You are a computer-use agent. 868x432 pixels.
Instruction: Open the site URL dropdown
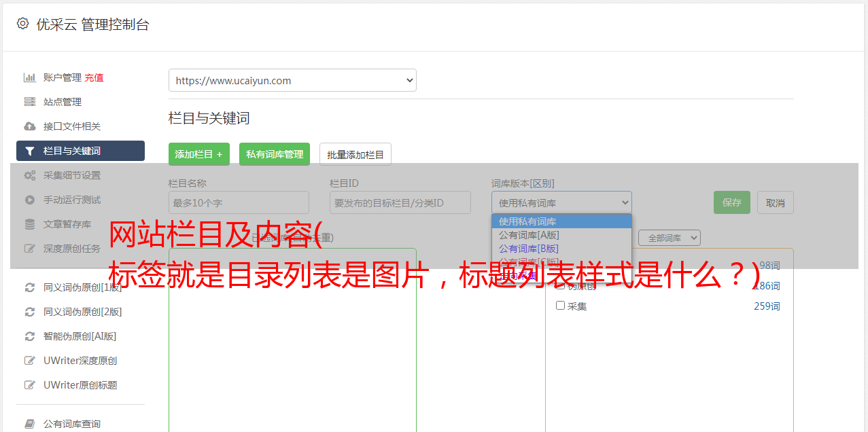[292, 80]
